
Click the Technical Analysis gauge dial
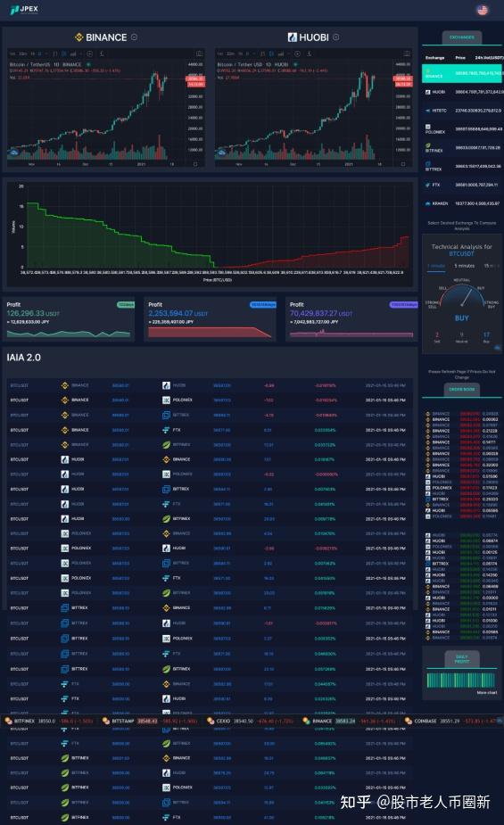[461, 297]
